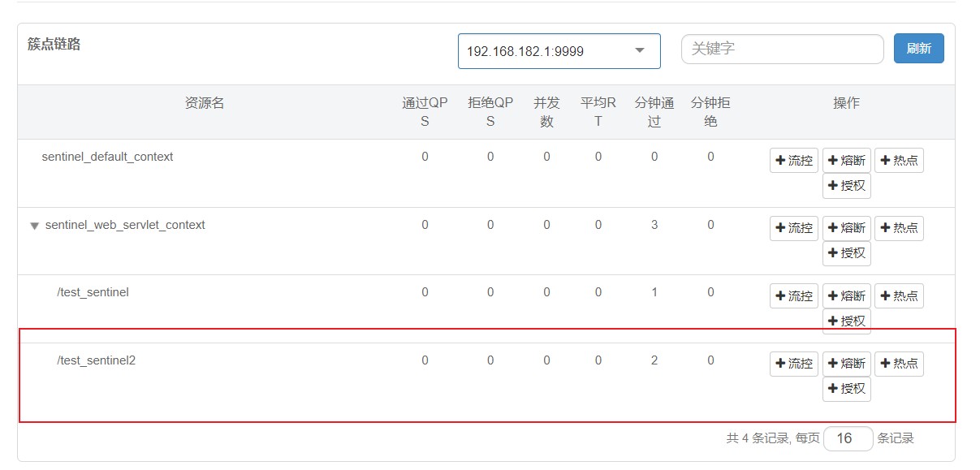Add 熔断 rule for /test_sentinel
The width and height of the screenshot is (980, 470).
click(846, 295)
